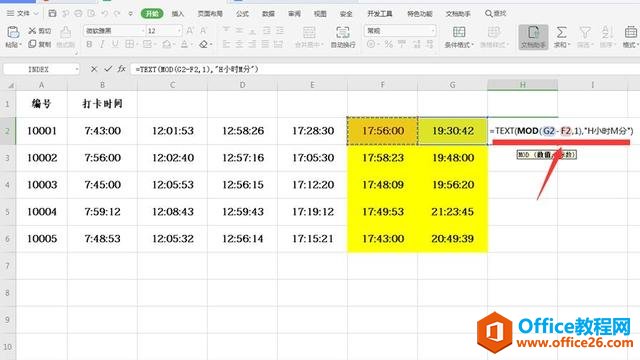Click the Select All corner box

coord(10,85)
